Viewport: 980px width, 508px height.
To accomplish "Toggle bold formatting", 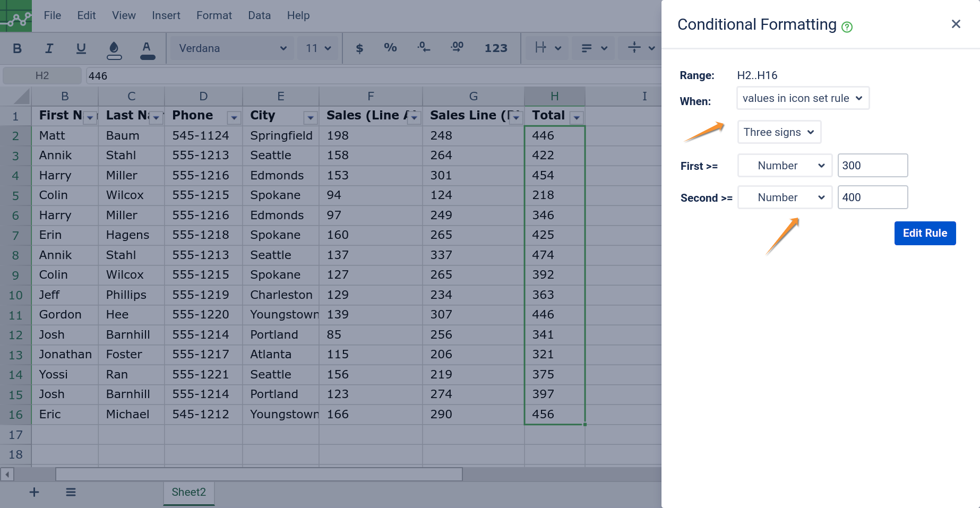I will point(17,48).
